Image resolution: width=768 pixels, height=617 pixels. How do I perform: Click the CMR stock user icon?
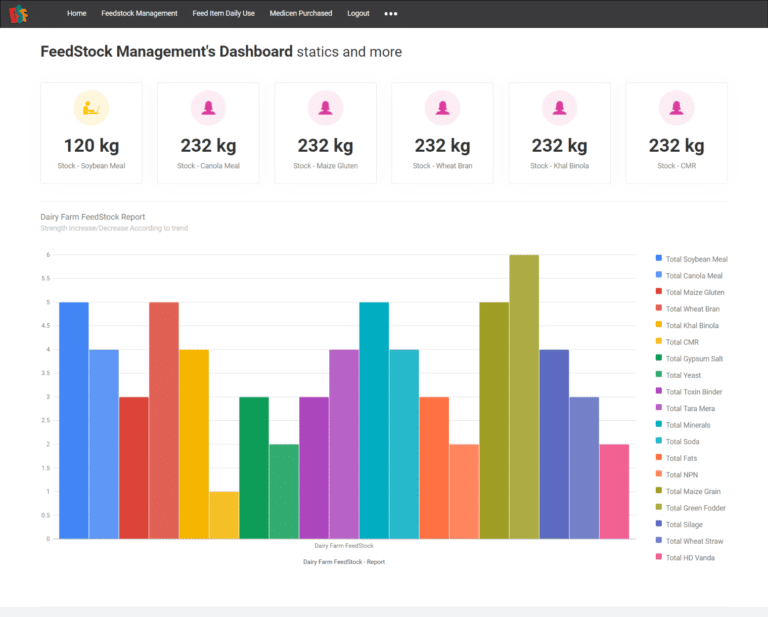click(x=676, y=107)
